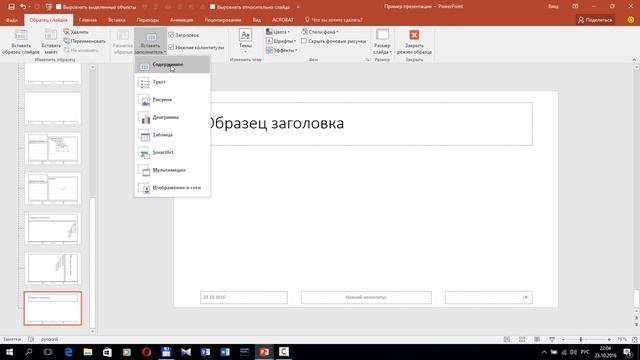The height and width of the screenshot is (360, 640).
Task: Click the volume icon in the system tray
Action: [573, 352]
